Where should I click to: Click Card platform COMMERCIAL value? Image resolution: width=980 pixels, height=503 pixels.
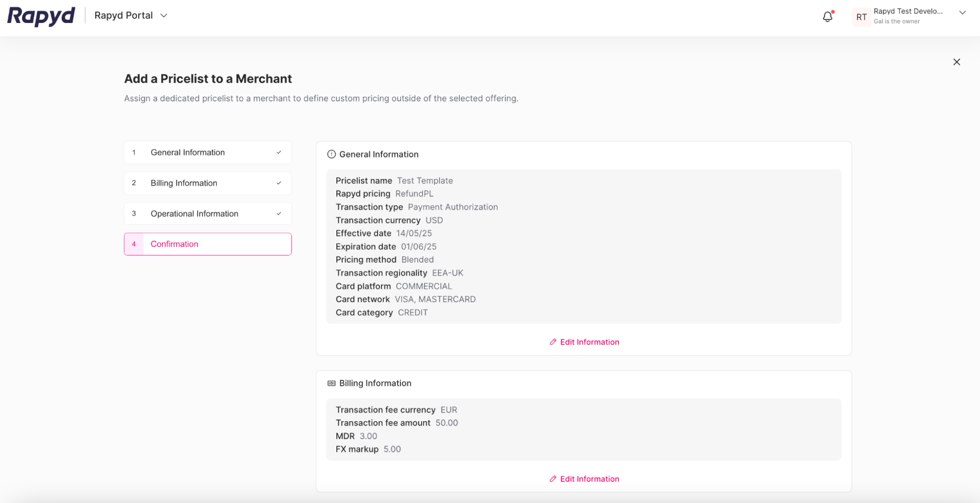click(424, 286)
